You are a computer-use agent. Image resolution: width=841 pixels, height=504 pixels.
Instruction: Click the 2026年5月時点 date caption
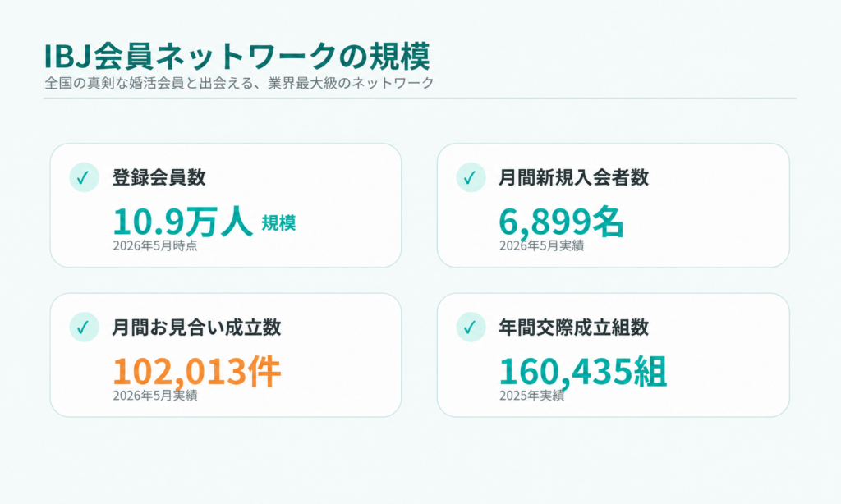[x=155, y=245]
